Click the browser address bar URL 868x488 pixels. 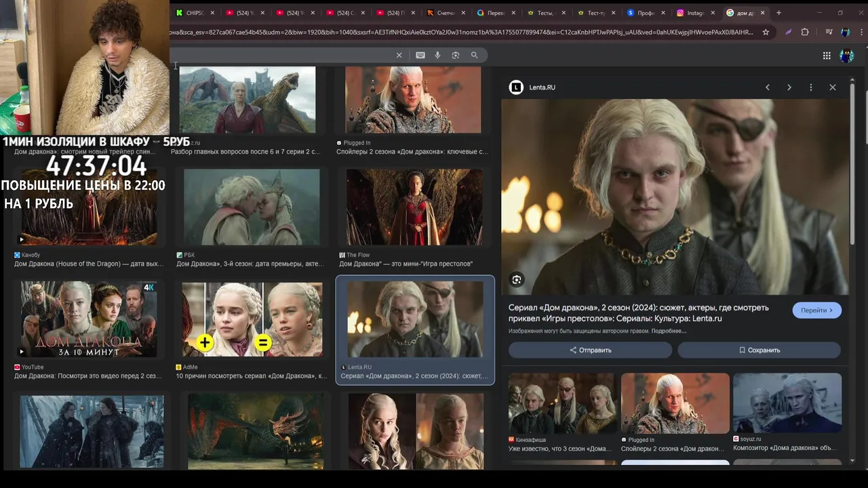[461, 32]
